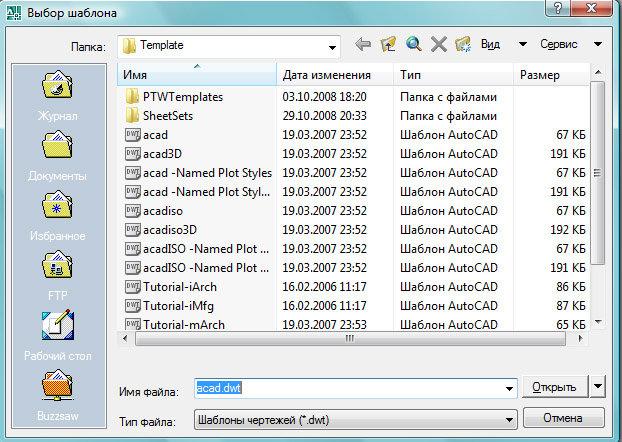This screenshot has height=442, width=622.
Task: Select the 67 КБ acadISO -Named Plot file
Action: pos(206,249)
